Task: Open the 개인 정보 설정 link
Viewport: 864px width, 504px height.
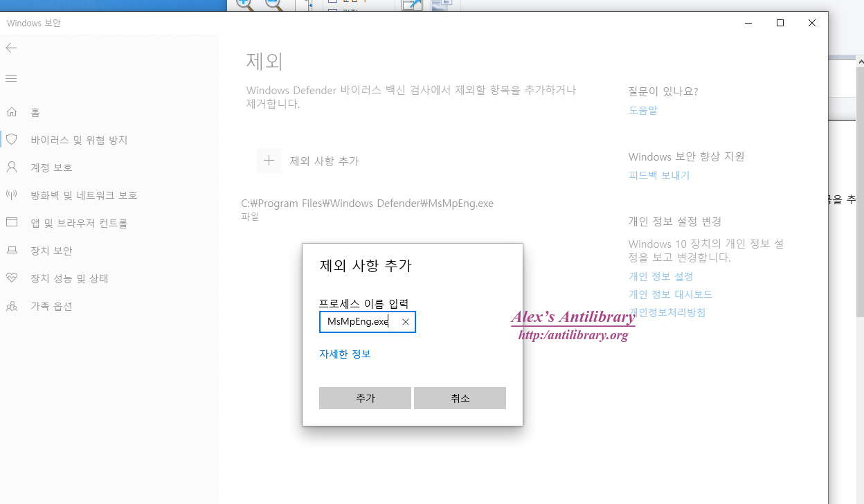Action: pyautogui.click(x=660, y=276)
